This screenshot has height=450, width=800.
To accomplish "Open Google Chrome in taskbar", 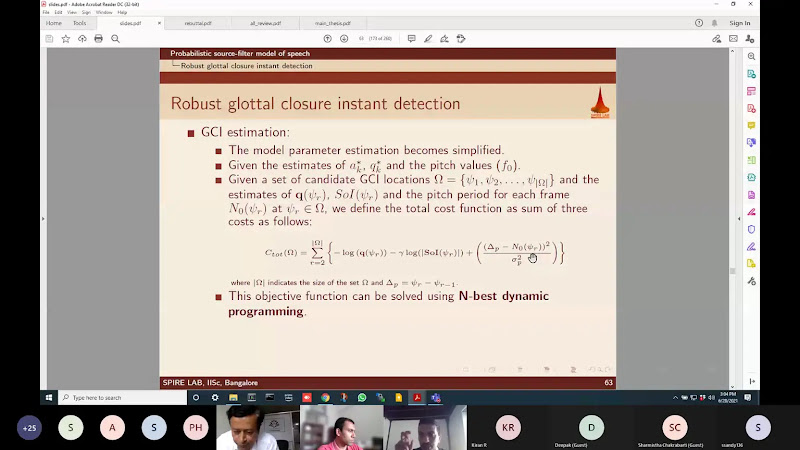I will click(x=325, y=397).
